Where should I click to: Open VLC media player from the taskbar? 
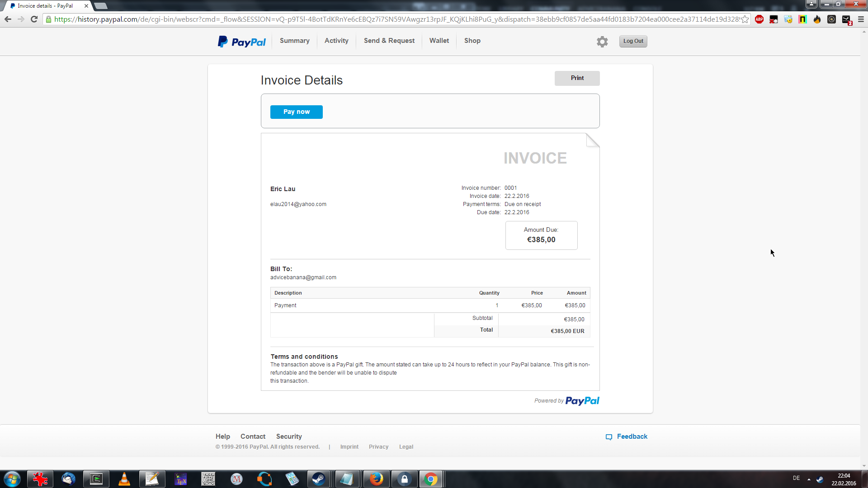tap(124, 479)
